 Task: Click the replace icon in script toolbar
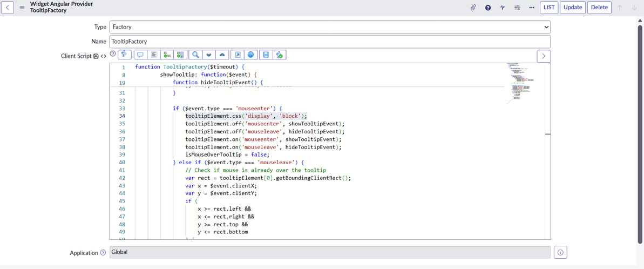click(x=167, y=55)
